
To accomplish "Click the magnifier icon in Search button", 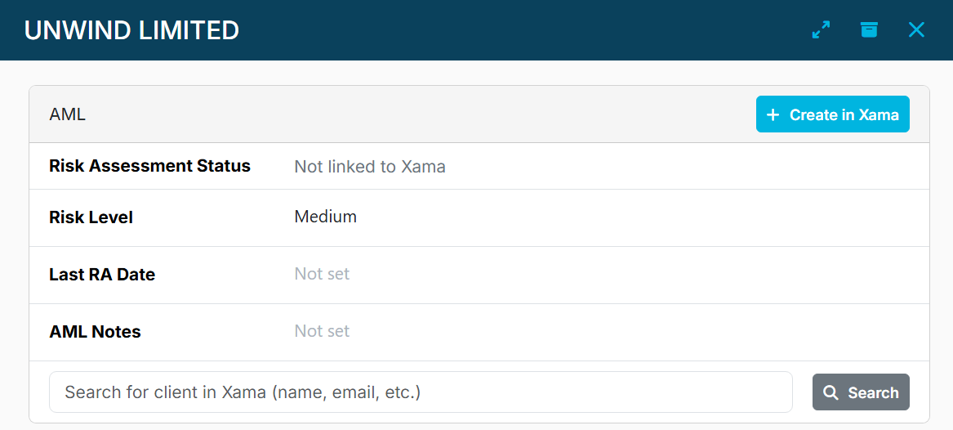I will (x=831, y=392).
